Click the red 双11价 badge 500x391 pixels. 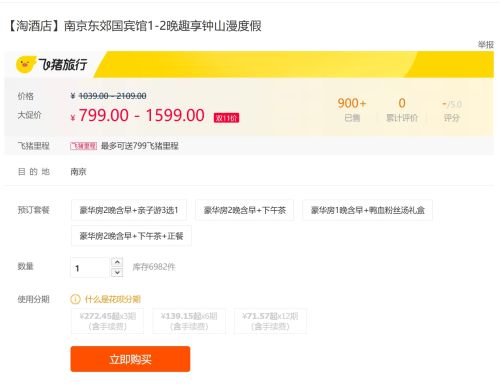[226, 118]
